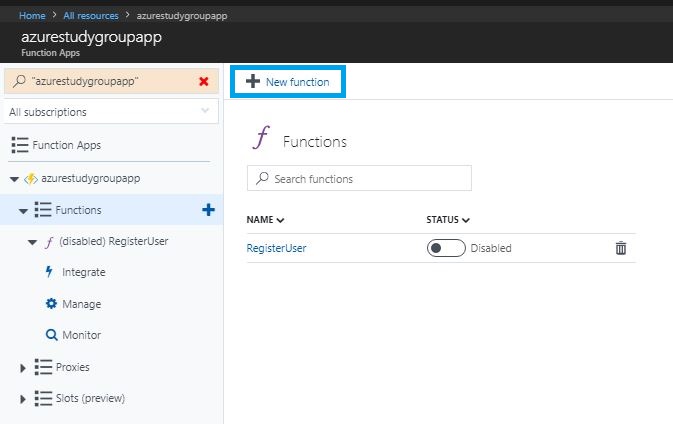This screenshot has width=673, height=424.
Task: Add a function with blue plus icon
Action: pos(208,210)
